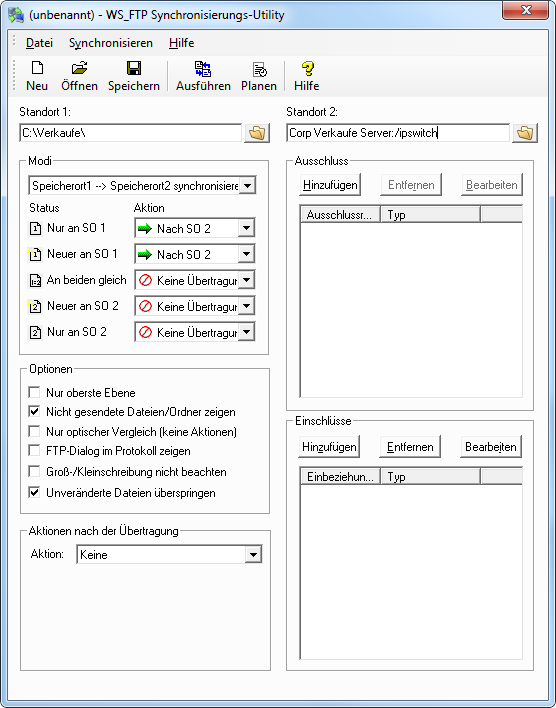Click the Standort 2 path field
The image size is (556, 708).
coord(398,133)
